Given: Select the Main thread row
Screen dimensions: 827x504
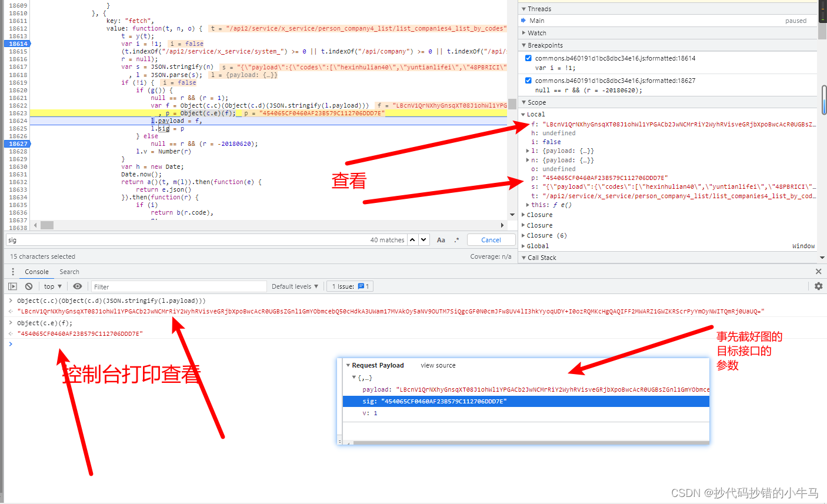Looking at the screenshot, I should [x=668, y=21].
